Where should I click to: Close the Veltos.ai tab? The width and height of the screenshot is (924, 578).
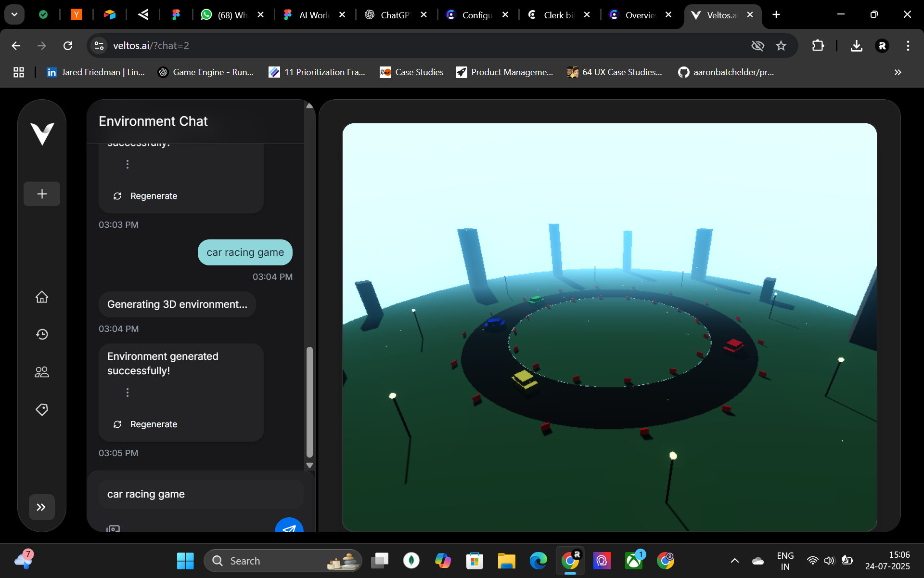point(750,15)
